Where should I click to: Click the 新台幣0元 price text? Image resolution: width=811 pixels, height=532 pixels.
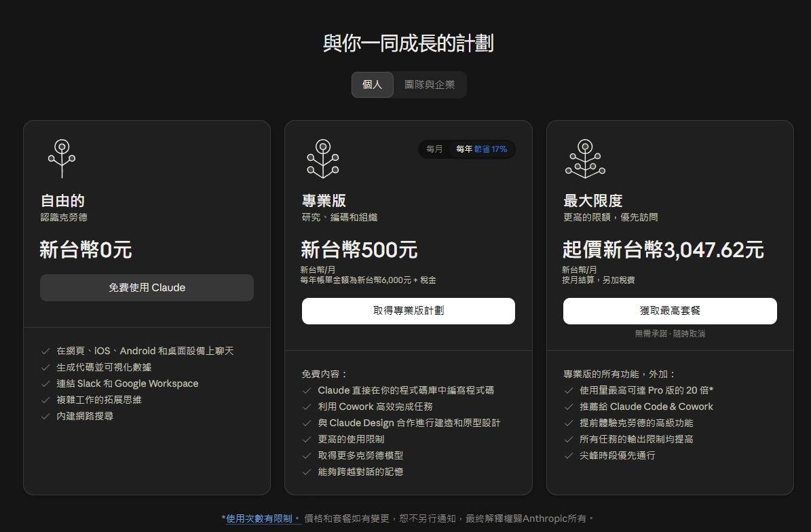point(86,250)
